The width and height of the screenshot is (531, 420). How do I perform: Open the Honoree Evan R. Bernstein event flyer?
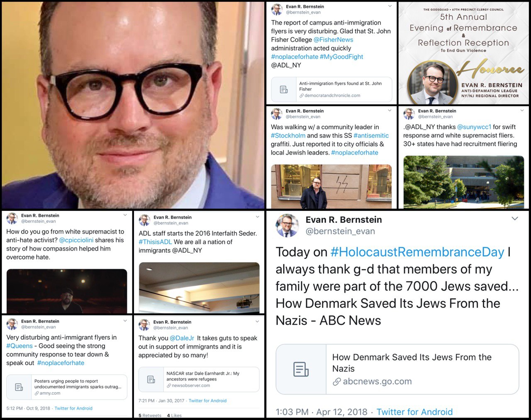463,53
